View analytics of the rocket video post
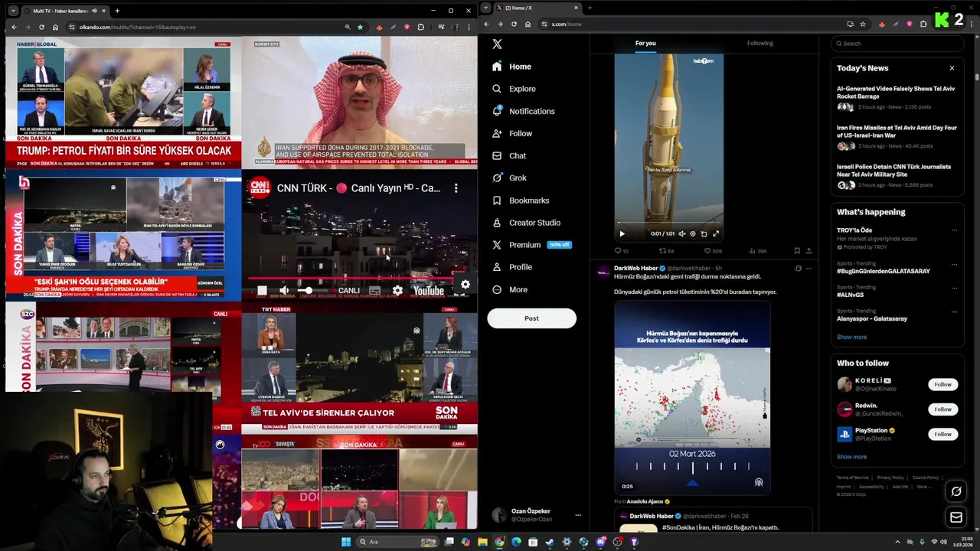Image resolution: width=980 pixels, height=551 pixels. 757,251
